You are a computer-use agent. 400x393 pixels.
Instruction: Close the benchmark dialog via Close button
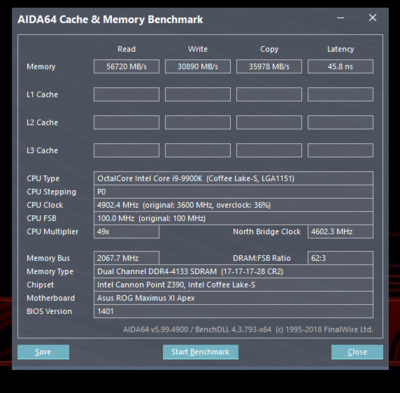(357, 352)
